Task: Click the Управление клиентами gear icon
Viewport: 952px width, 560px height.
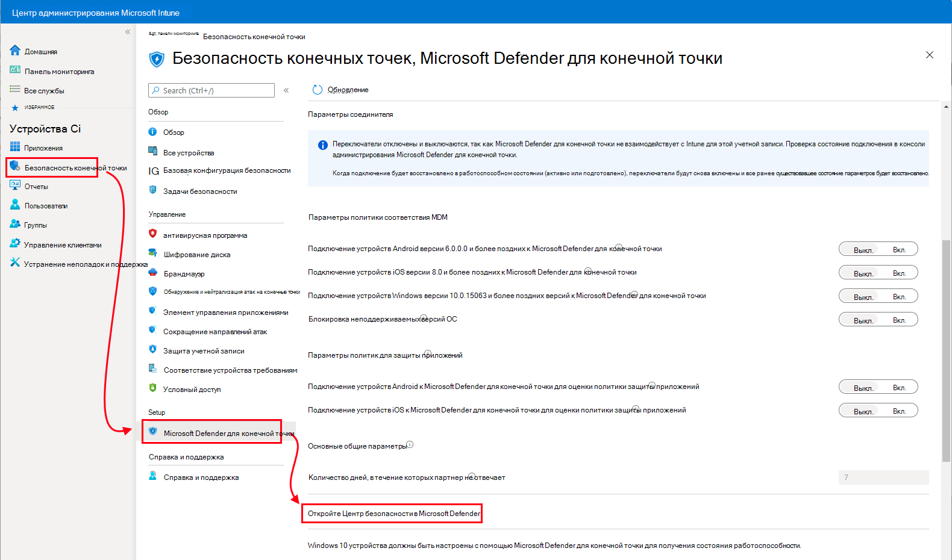Action: pyautogui.click(x=15, y=243)
